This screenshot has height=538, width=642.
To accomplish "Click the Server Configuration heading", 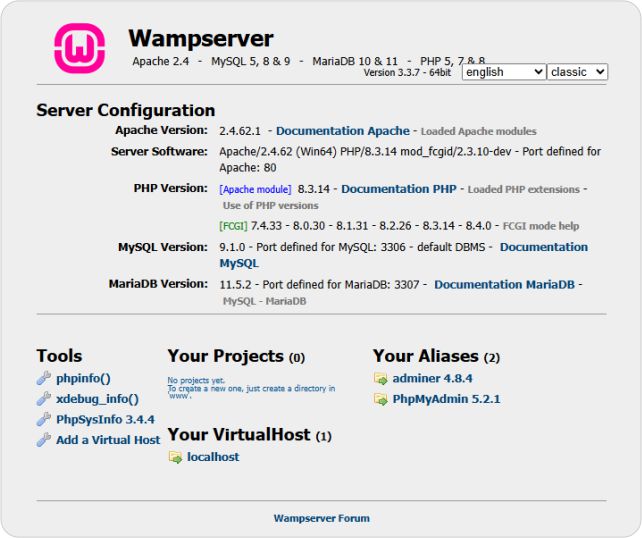I will [x=126, y=111].
